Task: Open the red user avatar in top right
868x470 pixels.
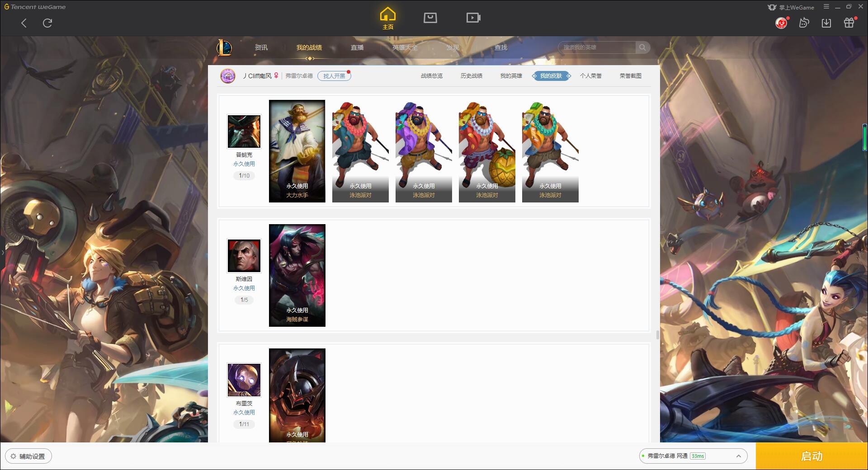Action: (x=781, y=23)
